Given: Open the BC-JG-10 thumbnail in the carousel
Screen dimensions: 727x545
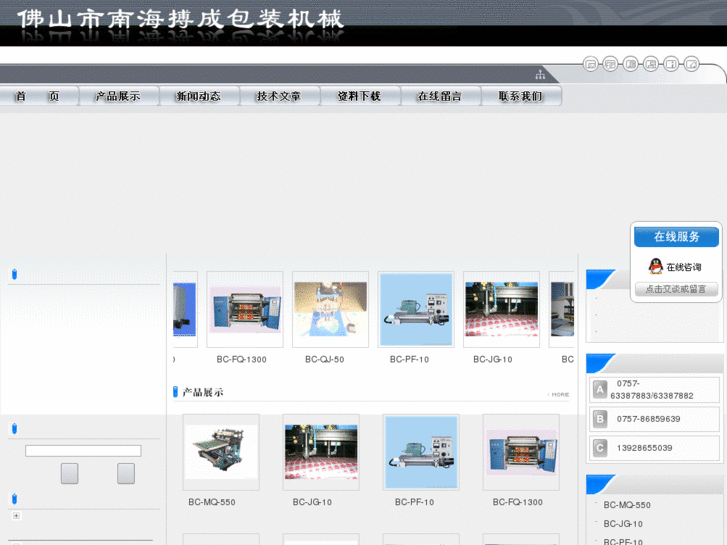Looking at the screenshot, I should (x=502, y=309).
